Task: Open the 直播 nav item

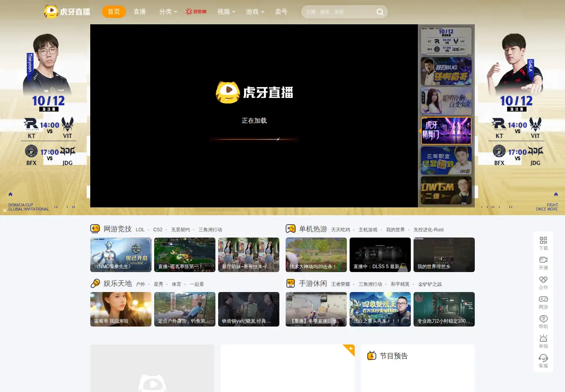Action: click(x=140, y=12)
